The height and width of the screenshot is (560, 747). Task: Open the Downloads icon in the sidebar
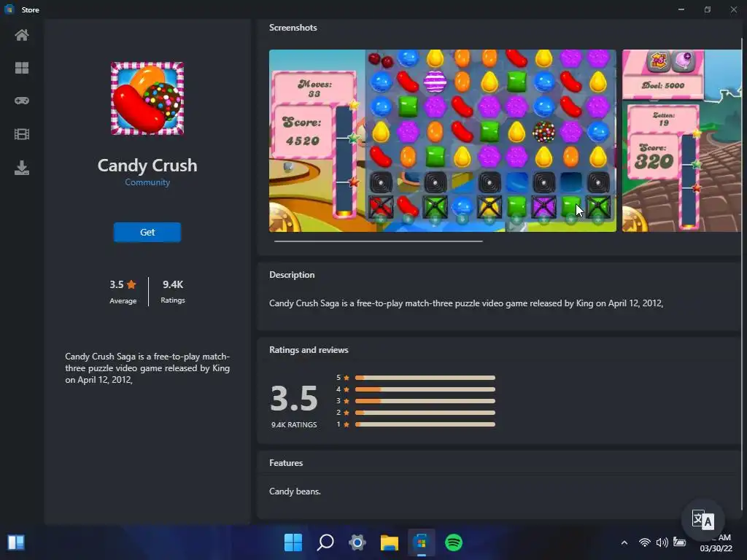[x=21, y=168]
